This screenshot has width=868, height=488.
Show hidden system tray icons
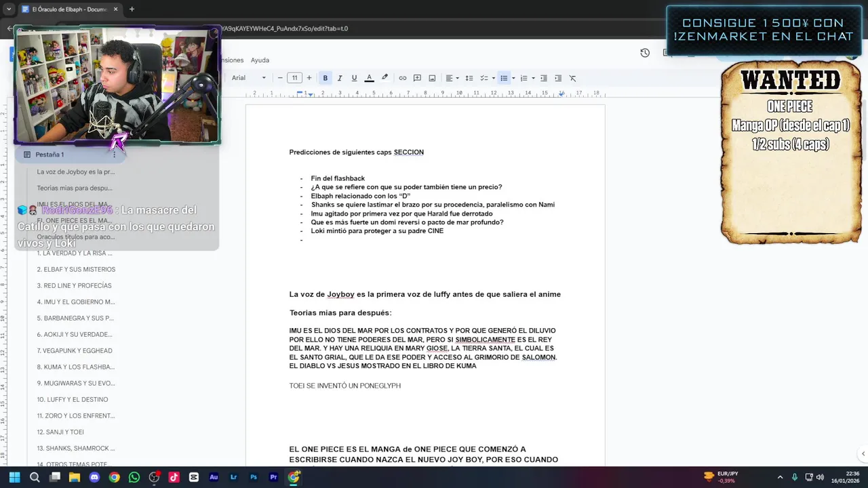tap(780, 477)
